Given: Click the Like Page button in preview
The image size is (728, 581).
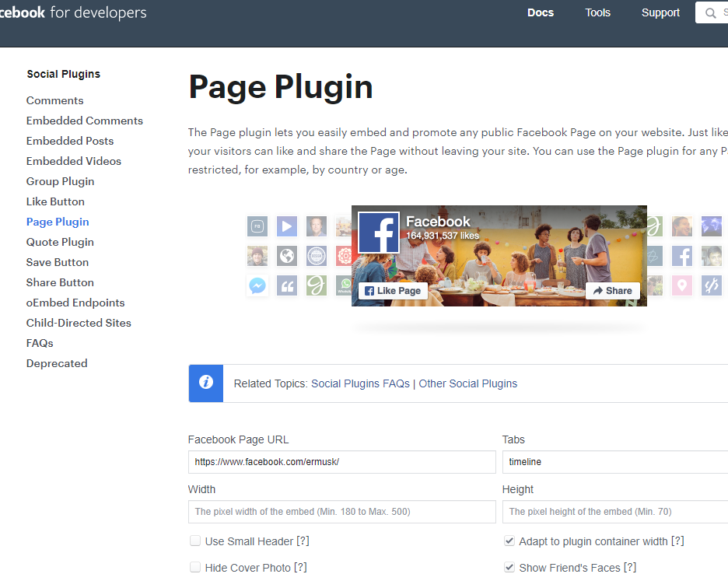Looking at the screenshot, I should tap(393, 290).
